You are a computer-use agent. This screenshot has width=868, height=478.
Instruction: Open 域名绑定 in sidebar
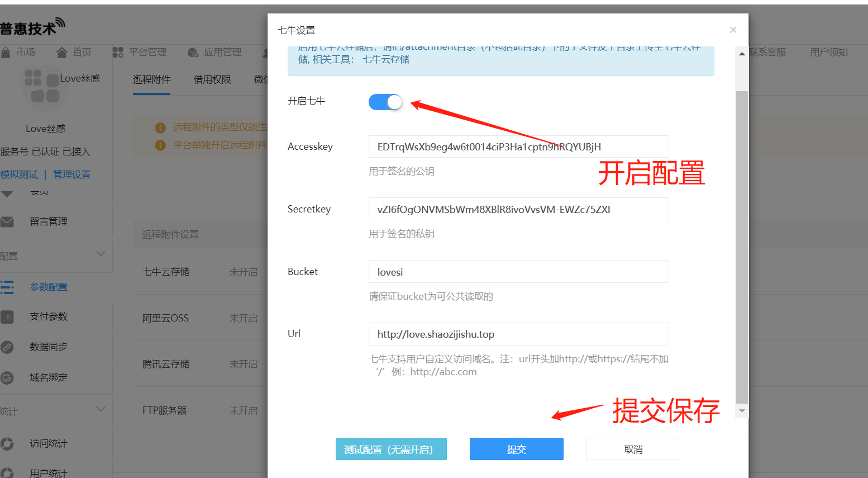49,377
